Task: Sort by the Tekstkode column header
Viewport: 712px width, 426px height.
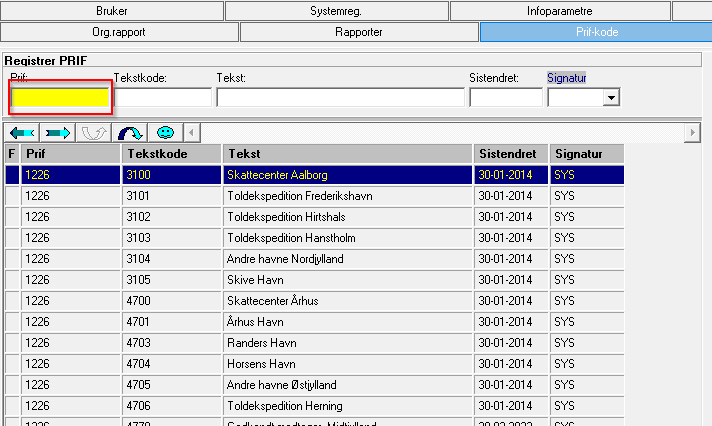Action: (x=171, y=154)
